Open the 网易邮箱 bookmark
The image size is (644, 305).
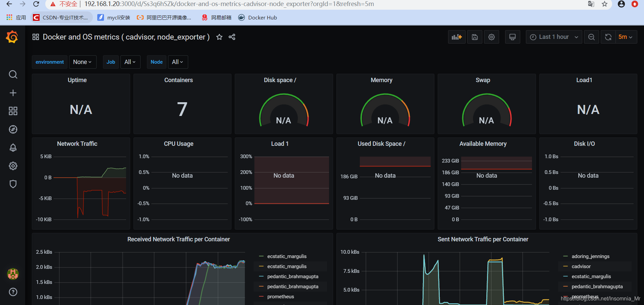217,17
